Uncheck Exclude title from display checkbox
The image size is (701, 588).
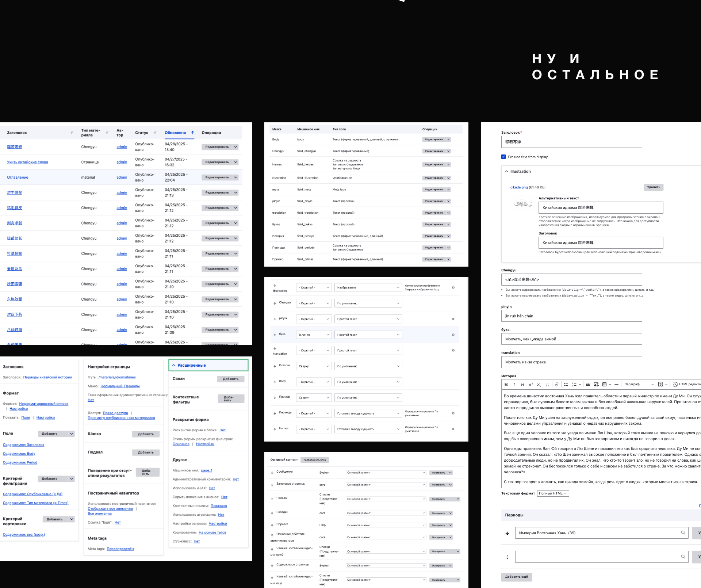(x=503, y=157)
